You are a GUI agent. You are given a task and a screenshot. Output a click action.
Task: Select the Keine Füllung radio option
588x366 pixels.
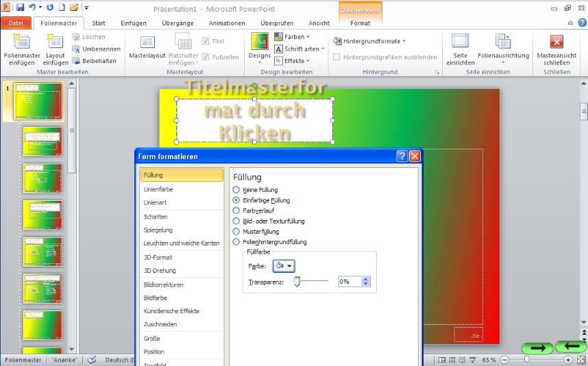point(237,190)
